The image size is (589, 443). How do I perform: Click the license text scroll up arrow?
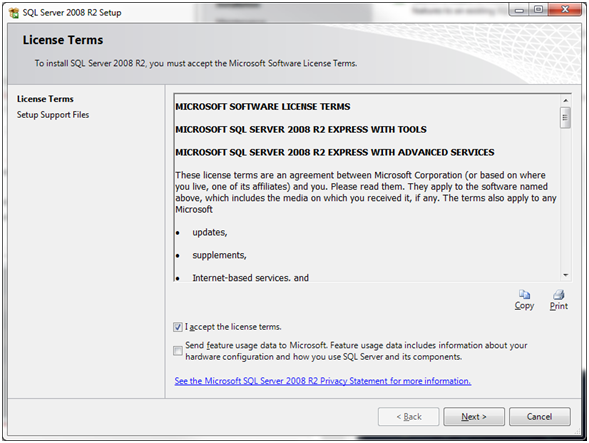click(565, 100)
